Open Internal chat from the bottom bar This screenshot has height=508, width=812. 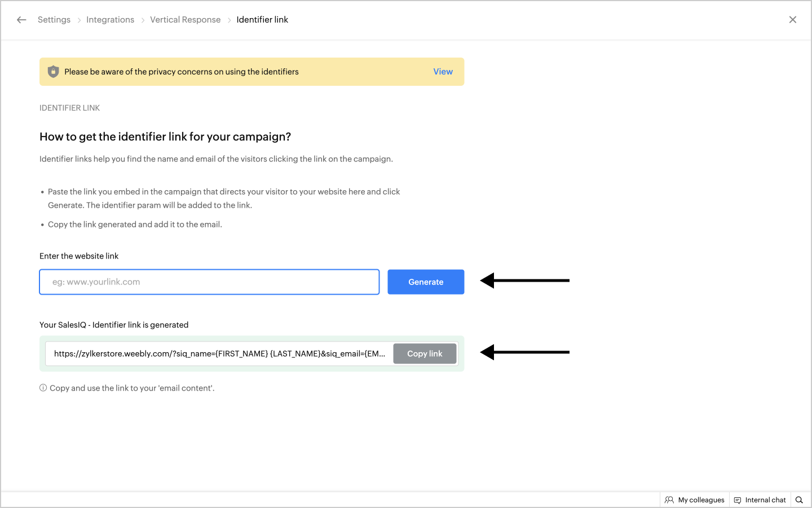tap(760, 500)
